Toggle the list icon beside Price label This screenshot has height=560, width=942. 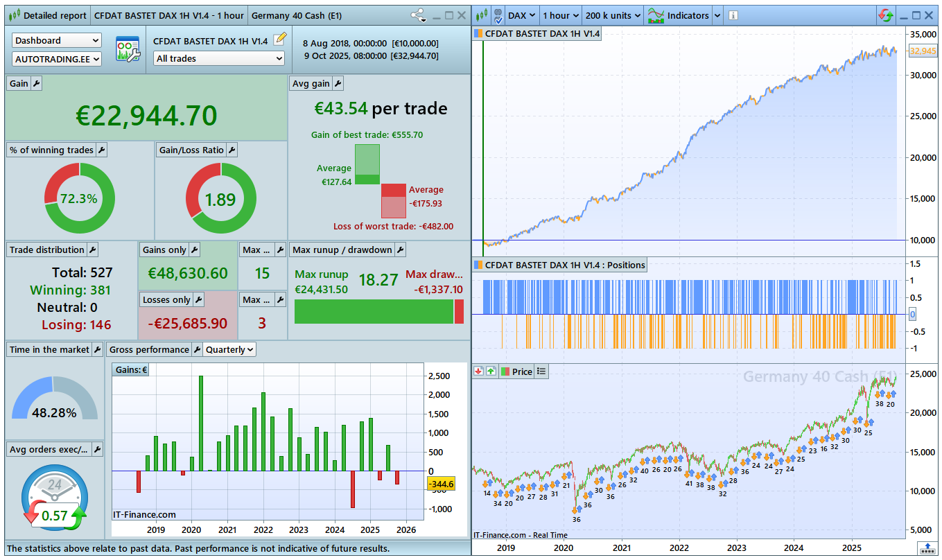pyautogui.click(x=541, y=371)
